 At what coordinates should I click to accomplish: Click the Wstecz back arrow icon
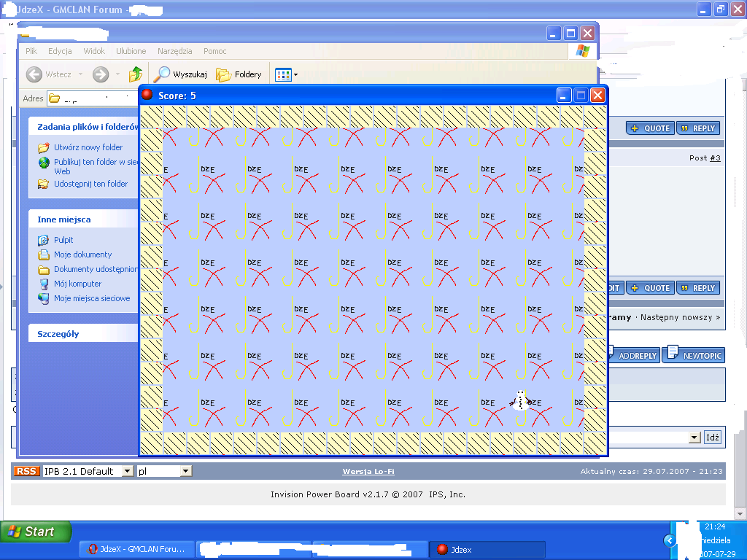[34, 74]
